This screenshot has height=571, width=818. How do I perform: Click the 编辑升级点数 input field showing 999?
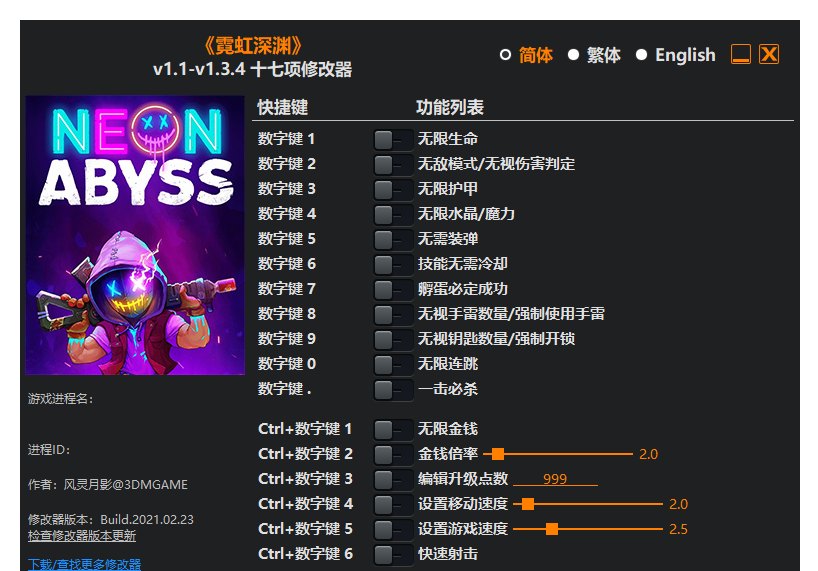coord(555,479)
